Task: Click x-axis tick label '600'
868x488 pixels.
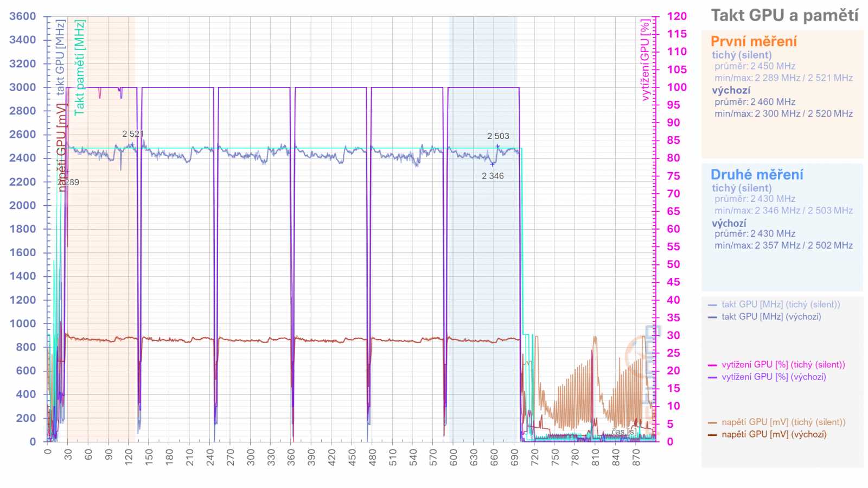Action: click(454, 457)
